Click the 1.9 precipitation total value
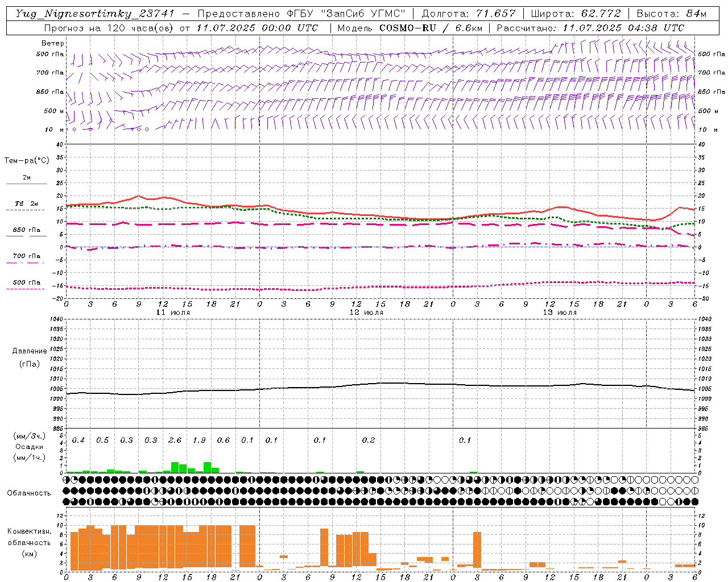Image resolution: width=728 pixels, height=582 pixels. 199,440
